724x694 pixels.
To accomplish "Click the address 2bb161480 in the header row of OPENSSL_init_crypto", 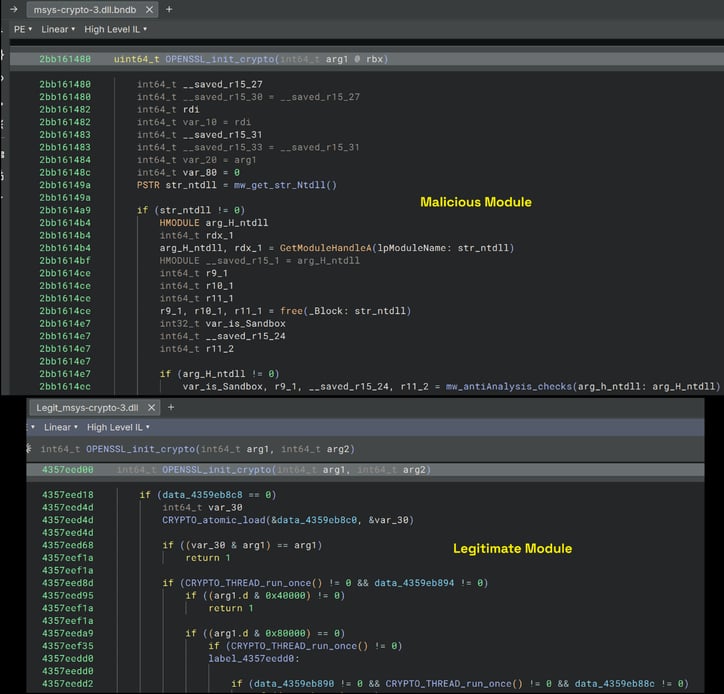I will coord(65,59).
